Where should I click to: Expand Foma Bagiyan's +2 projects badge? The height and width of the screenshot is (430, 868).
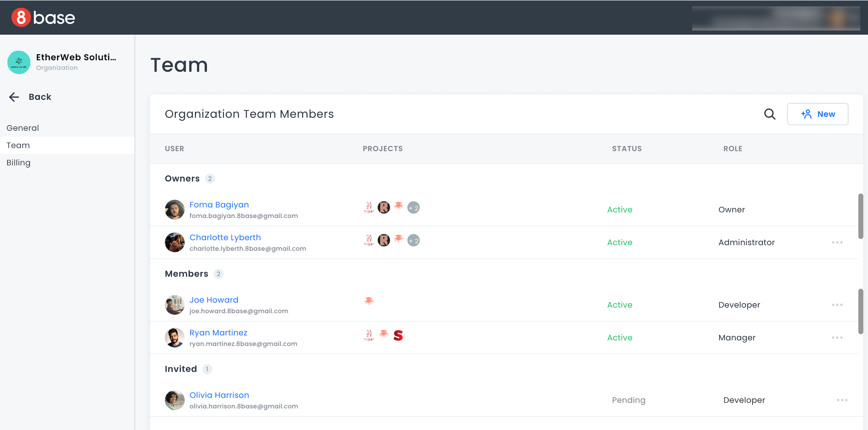(413, 208)
